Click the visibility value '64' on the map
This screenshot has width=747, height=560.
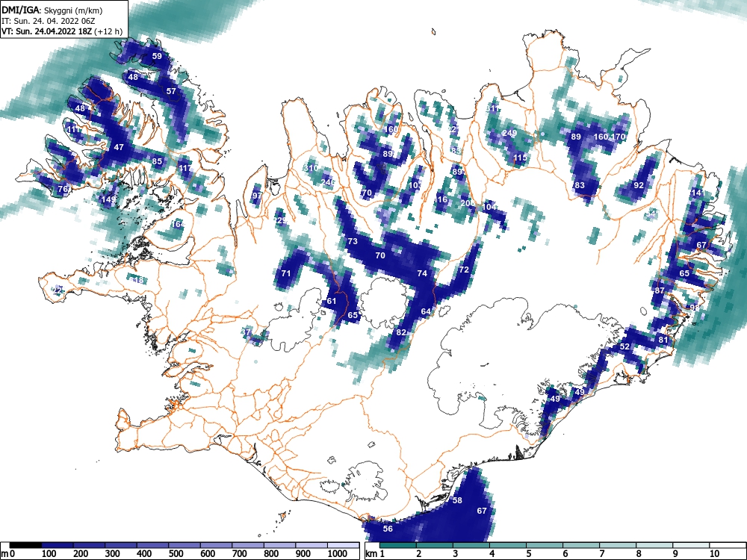tap(426, 311)
